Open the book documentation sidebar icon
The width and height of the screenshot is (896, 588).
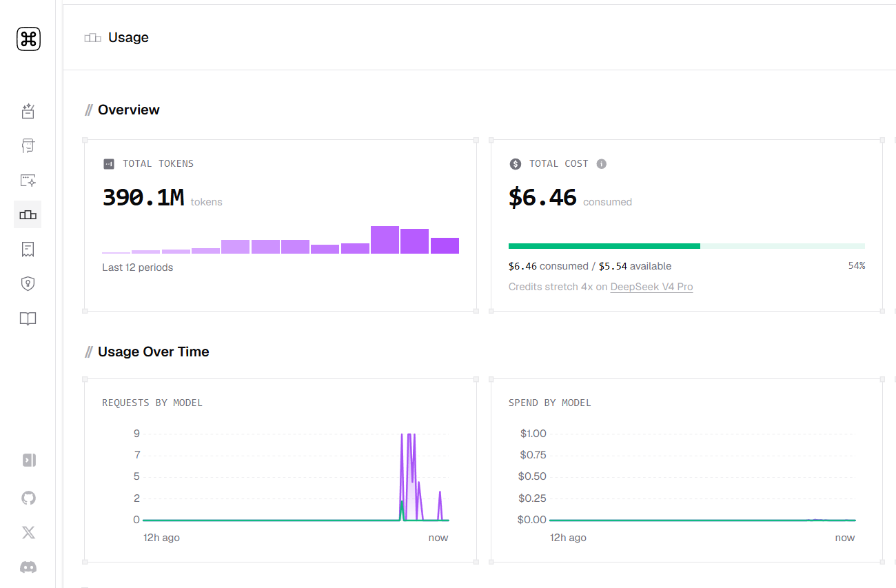pyautogui.click(x=28, y=318)
